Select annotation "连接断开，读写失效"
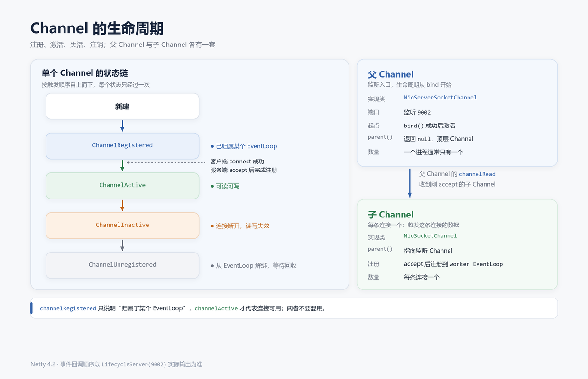 [x=240, y=226]
